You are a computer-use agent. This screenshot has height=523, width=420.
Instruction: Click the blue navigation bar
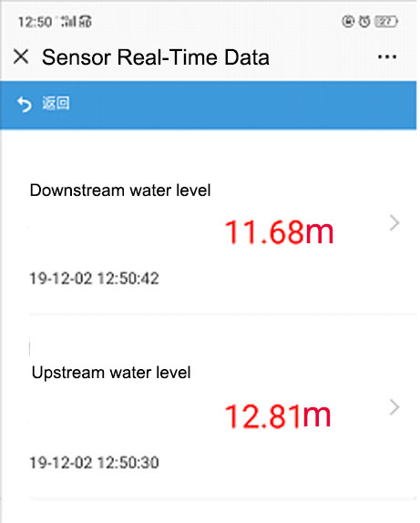(x=208, y=105)
